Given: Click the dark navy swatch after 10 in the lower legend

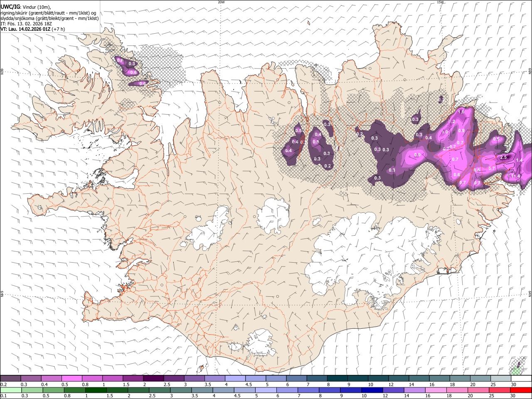Looking at the screenshot, I should point(372,390).
